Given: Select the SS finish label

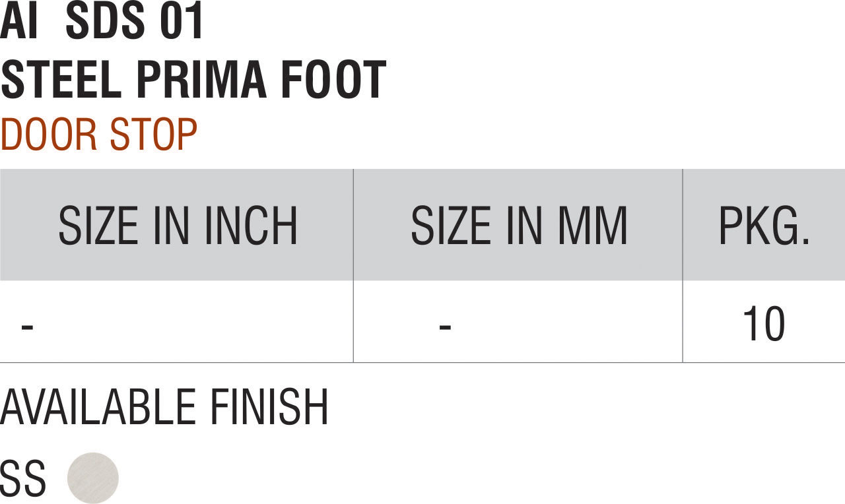Looking at the screenshot, I should 23,479.
